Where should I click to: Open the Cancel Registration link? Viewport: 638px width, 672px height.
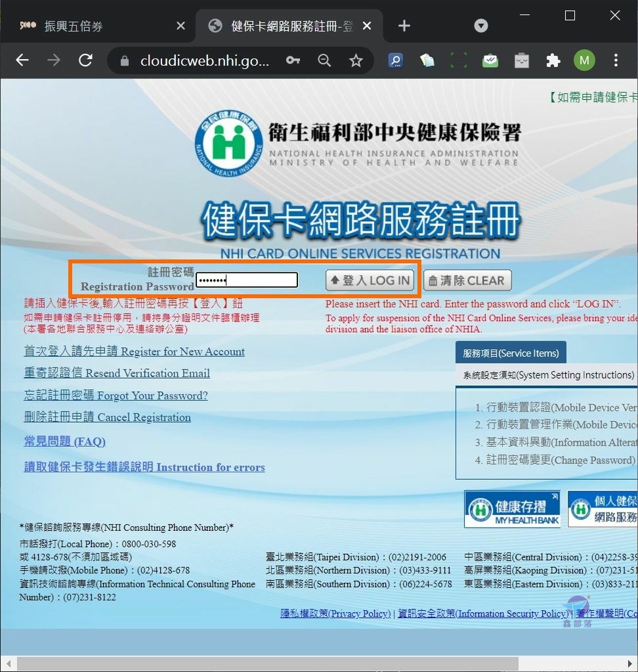pos(107,417)
